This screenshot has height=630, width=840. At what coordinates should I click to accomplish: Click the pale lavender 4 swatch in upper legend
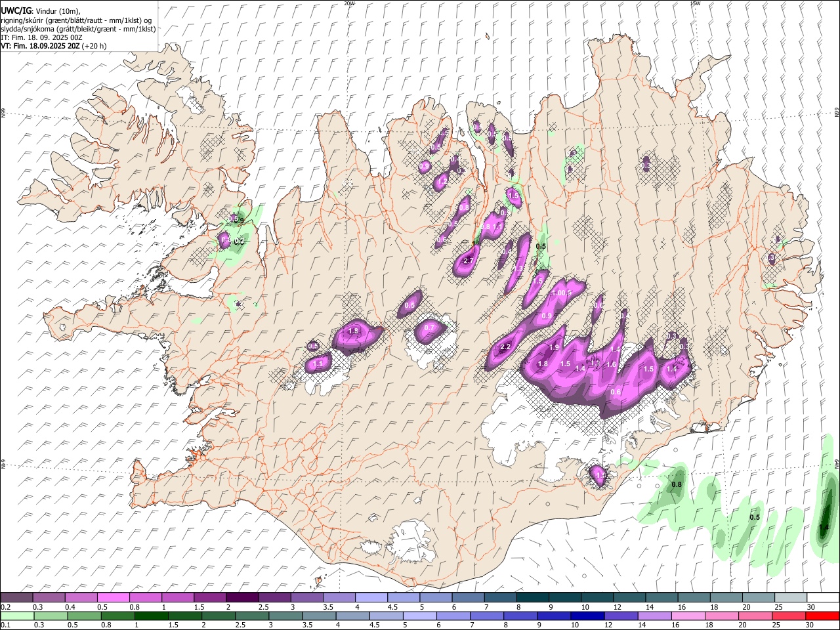pos(371,598)
